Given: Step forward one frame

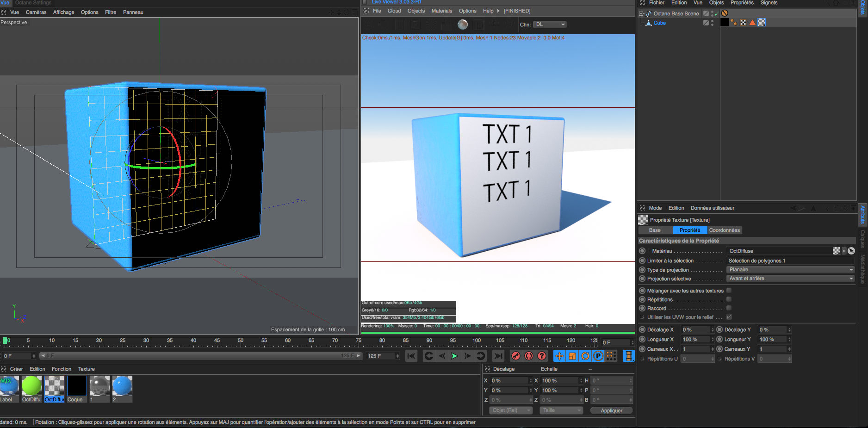Looking at the screenshot, I should point(467,356).
